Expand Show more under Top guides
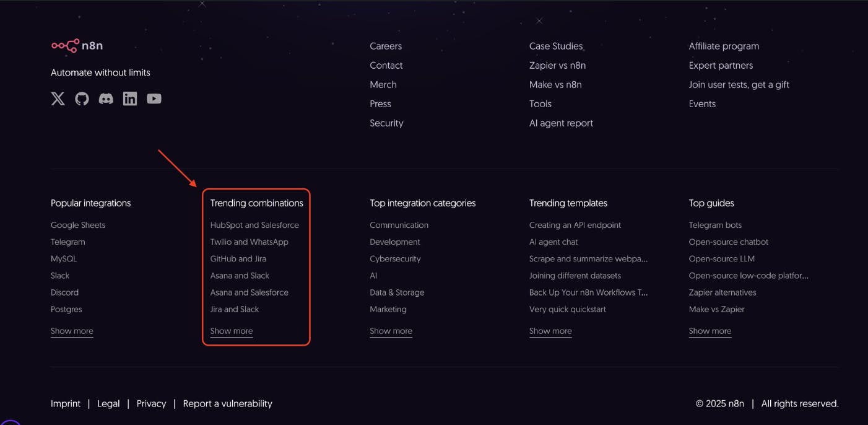Image resolution: width=868 pixels, height=425 pixels. coord(710,331)
